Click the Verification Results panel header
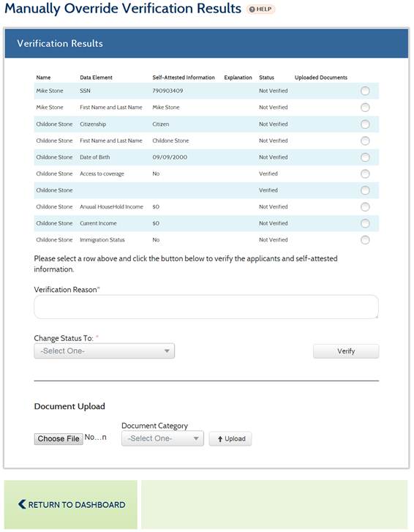The width and height of the screenshot is (414, 532). point(206,43)
